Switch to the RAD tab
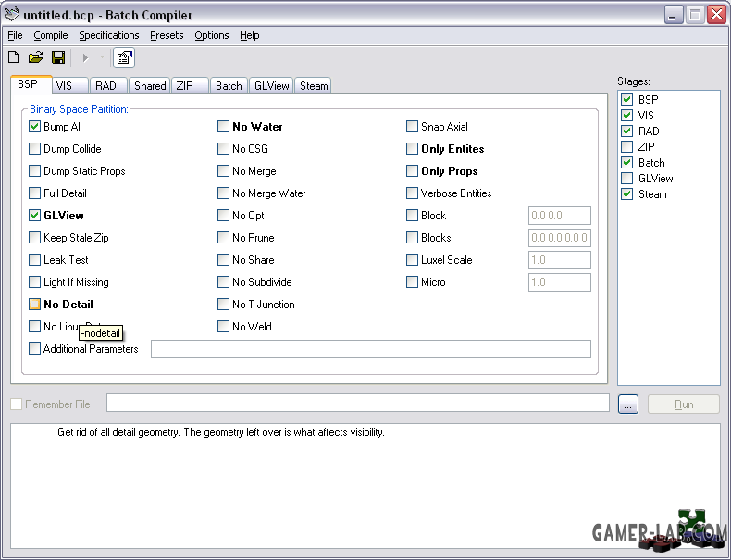Viewport: 731px width, 560px height. [108, 86]
